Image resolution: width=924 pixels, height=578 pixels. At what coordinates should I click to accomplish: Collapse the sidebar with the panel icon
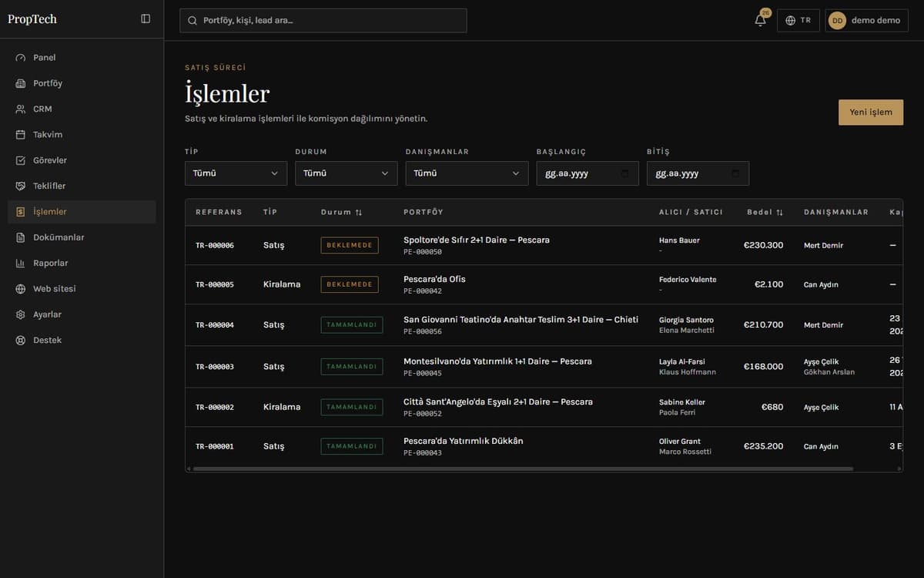[146, 19]
